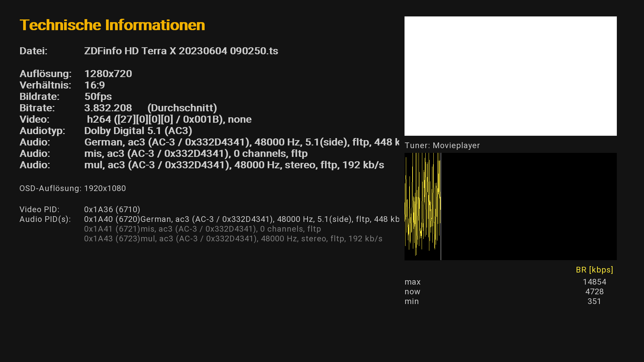Click the min bitrate value 351
The height and width of the screenshot is (362, 644).
[x=594, y=301]
